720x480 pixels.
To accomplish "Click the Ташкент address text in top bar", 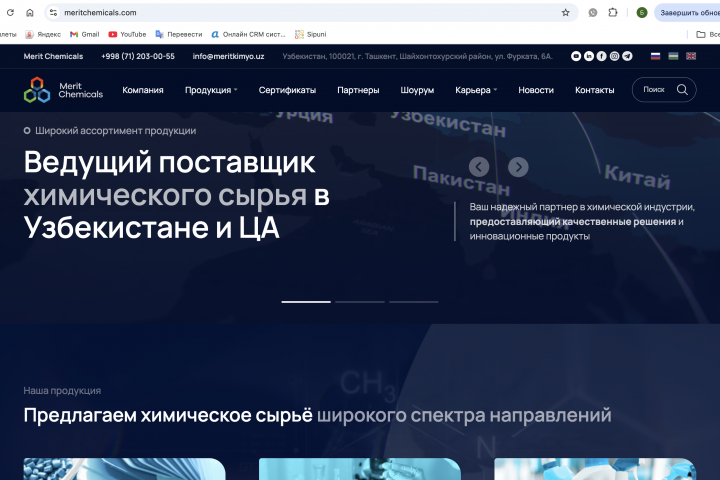I will coord(417,56).
